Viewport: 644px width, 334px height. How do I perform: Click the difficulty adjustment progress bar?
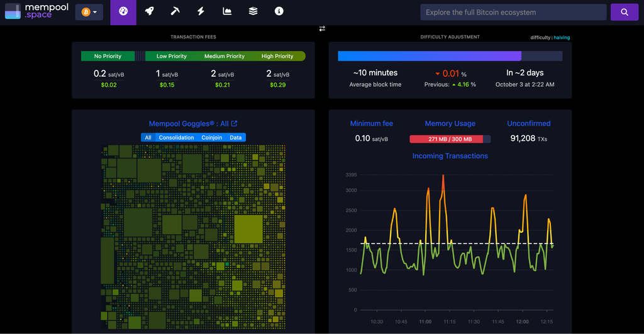[450, 56]
